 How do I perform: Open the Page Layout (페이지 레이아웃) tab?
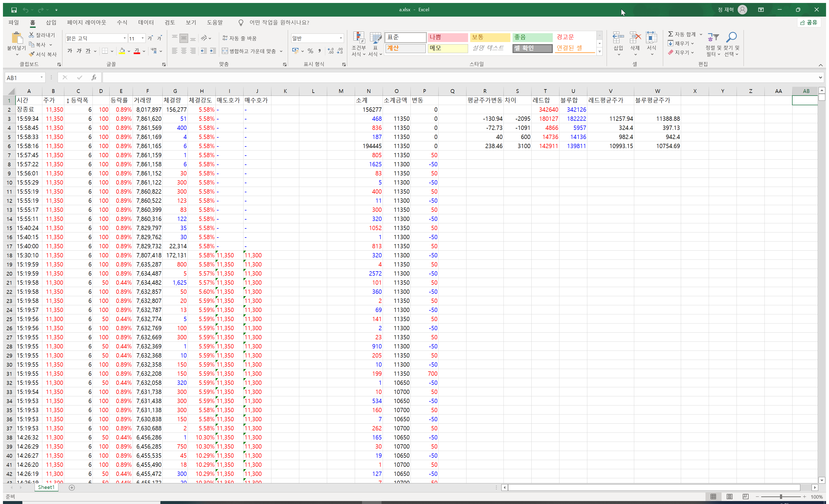(x=87, y=22)
